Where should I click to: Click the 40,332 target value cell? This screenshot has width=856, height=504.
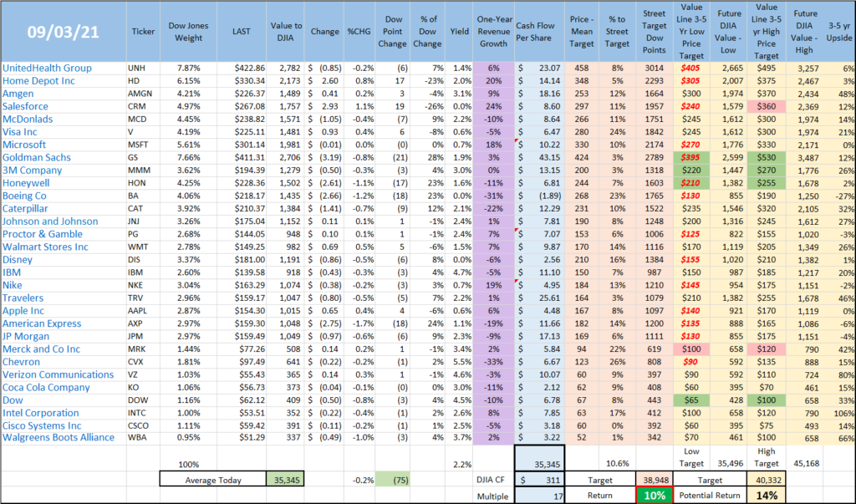(x=767, y=480)
